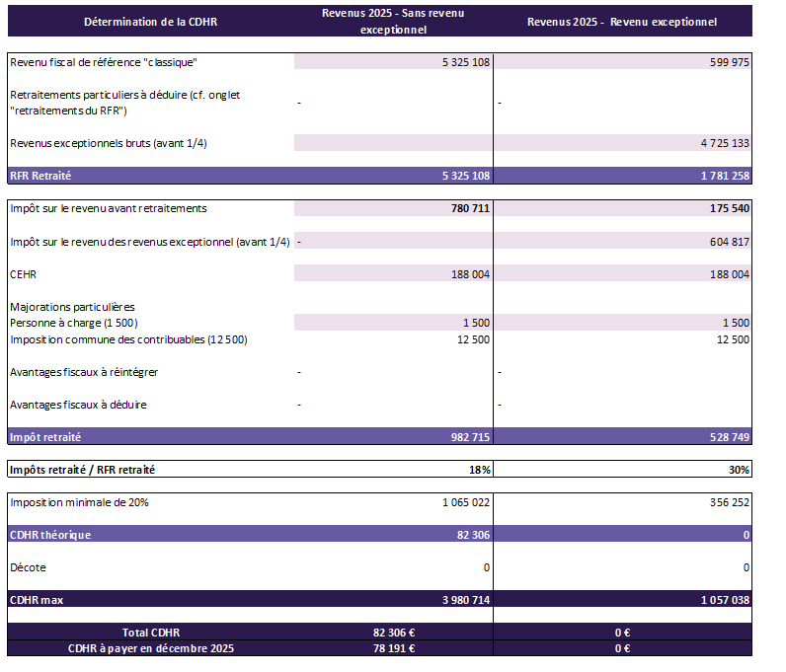Select the "Détermination de la CDHR" header cell

pyautogui.click(x=150, y=21)
